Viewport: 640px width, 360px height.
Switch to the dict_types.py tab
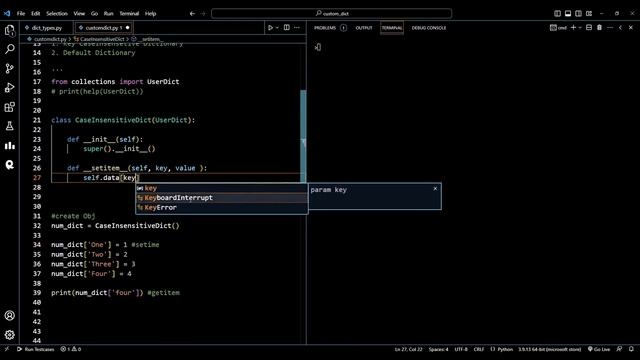tap(46, 28)
